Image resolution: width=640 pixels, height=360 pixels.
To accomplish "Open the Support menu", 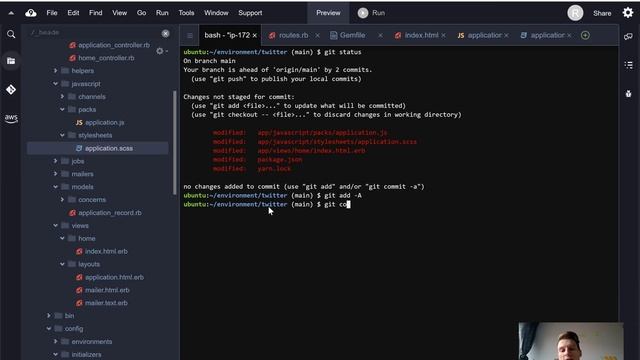I will pos(250,13).
